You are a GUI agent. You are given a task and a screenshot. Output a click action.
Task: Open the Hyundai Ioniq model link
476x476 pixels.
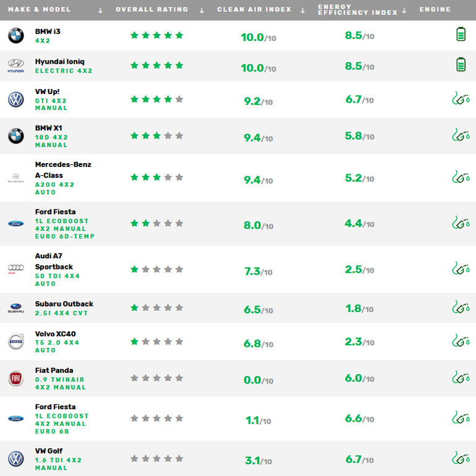tap(60, 62)
